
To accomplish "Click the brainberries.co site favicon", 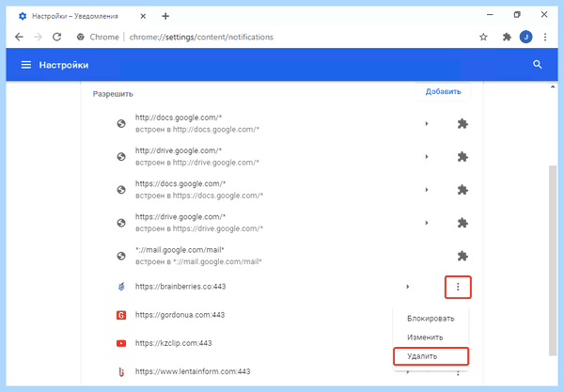I will [x=121, y=287].
